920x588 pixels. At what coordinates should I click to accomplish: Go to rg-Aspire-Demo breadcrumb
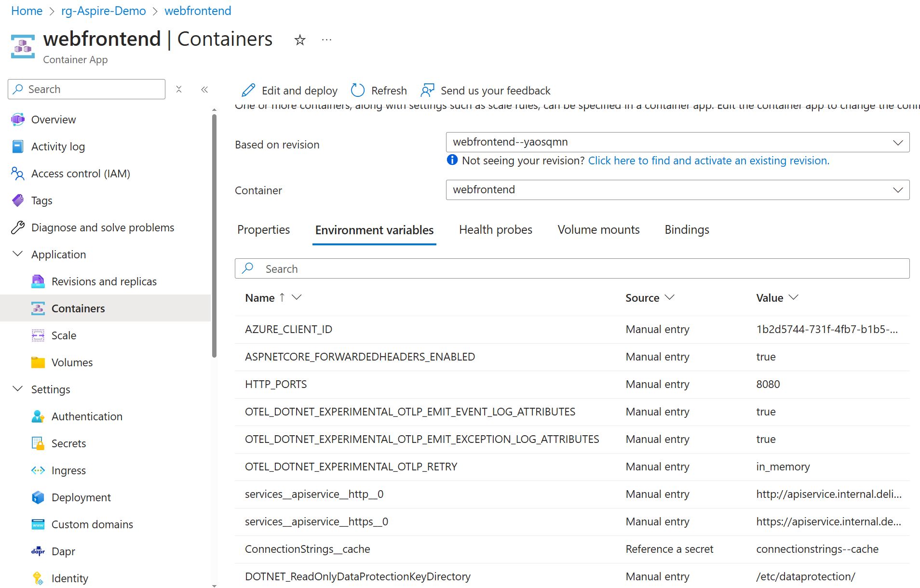[x=103, y=11]
